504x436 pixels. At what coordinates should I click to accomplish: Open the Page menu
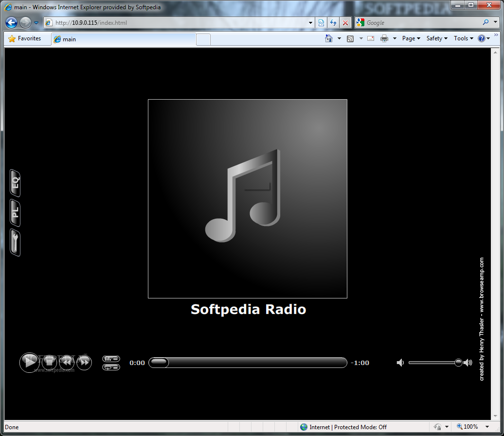[411, 38]
